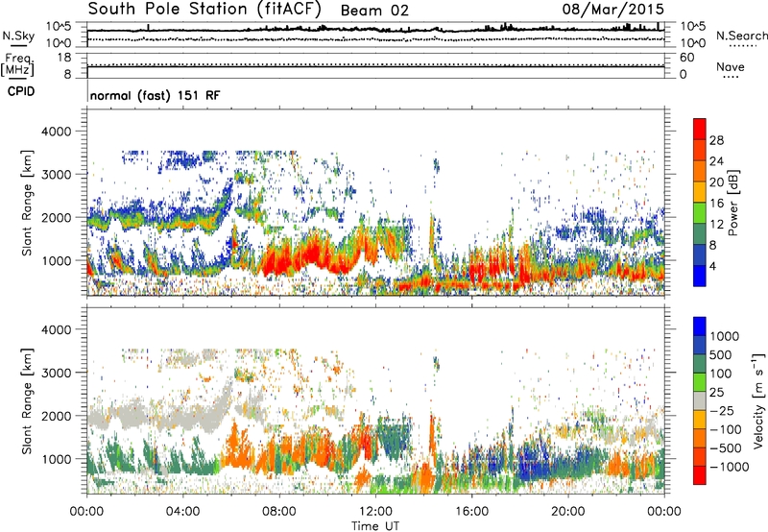The height and width of the screenshot is (532, 768).
Task: Select the 'Freq. [MHz]' axis label
Action: [17, 64]
